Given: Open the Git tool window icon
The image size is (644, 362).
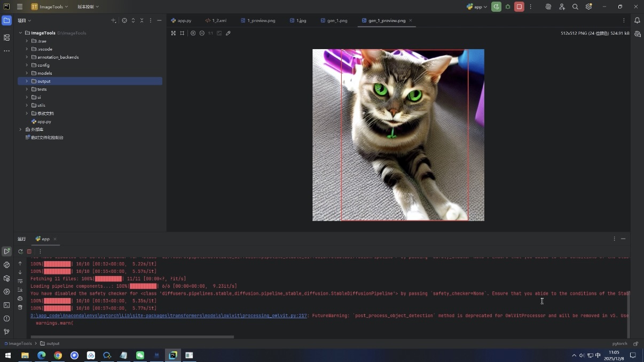Looking at the screenshot, I should coord(6,332).
